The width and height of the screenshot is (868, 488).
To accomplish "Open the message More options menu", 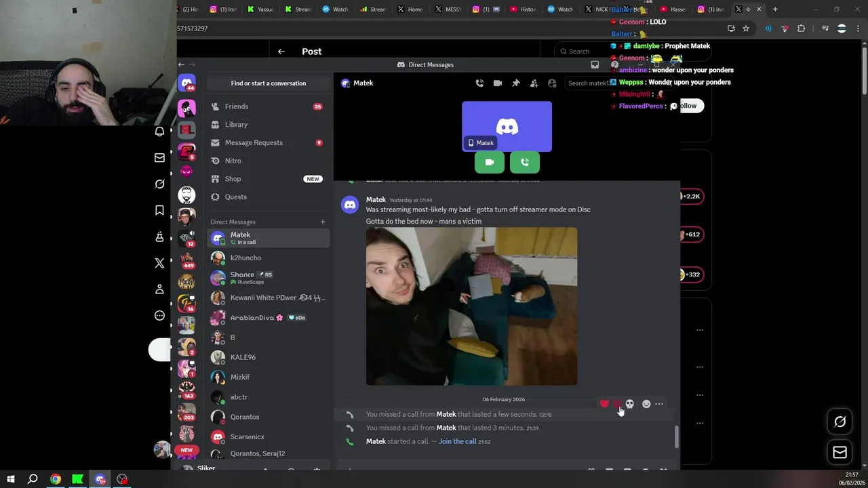I will tap(659, 404).
